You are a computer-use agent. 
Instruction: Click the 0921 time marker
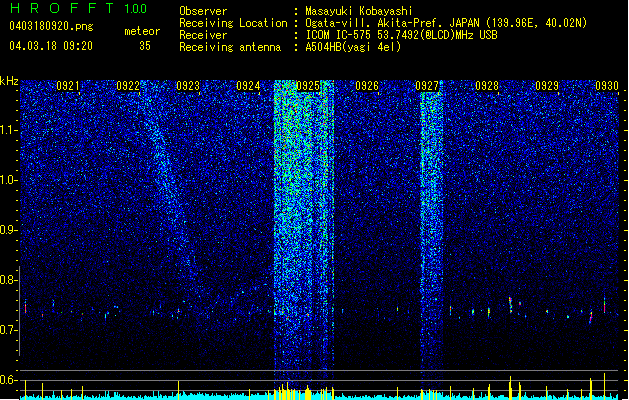(x=68, y=86)
